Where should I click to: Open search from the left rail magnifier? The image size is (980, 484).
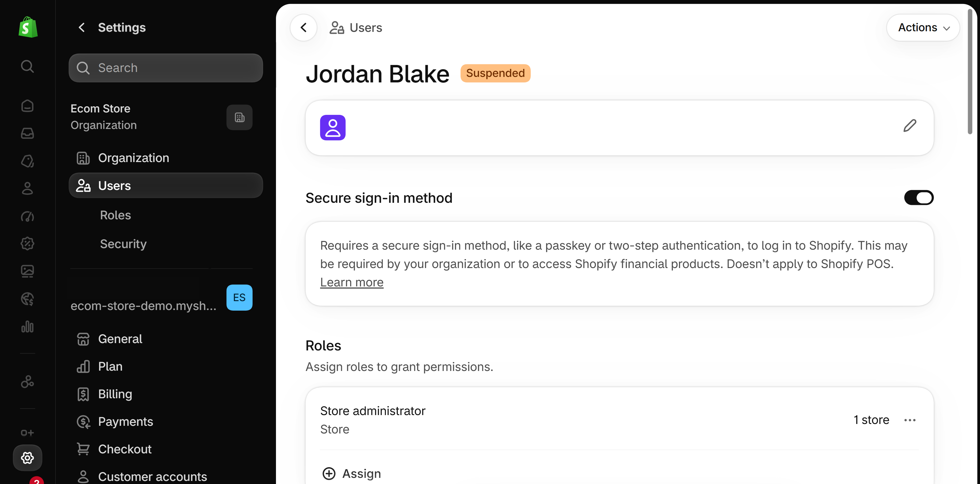click(27, 66)
